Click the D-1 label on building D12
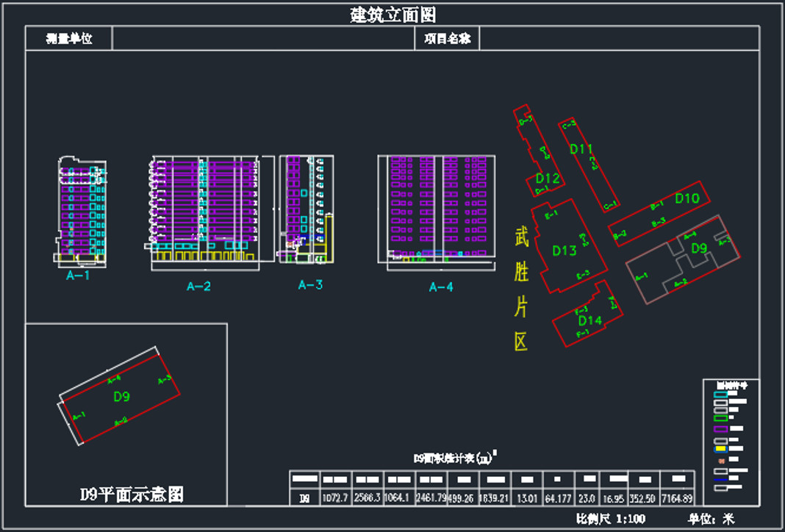 point(541,190)
